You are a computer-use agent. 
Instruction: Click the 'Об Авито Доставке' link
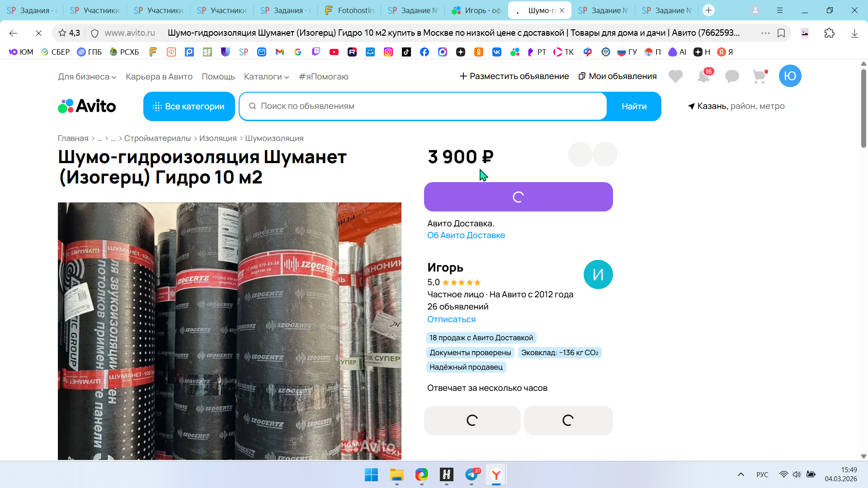coord(466,235)
